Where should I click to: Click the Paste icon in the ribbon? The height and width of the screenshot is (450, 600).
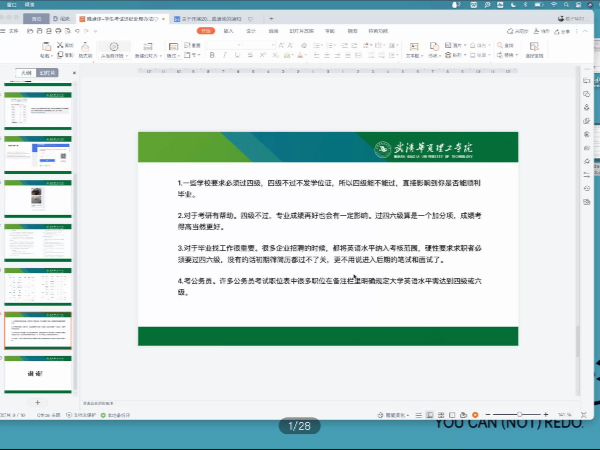click(47, 47)
